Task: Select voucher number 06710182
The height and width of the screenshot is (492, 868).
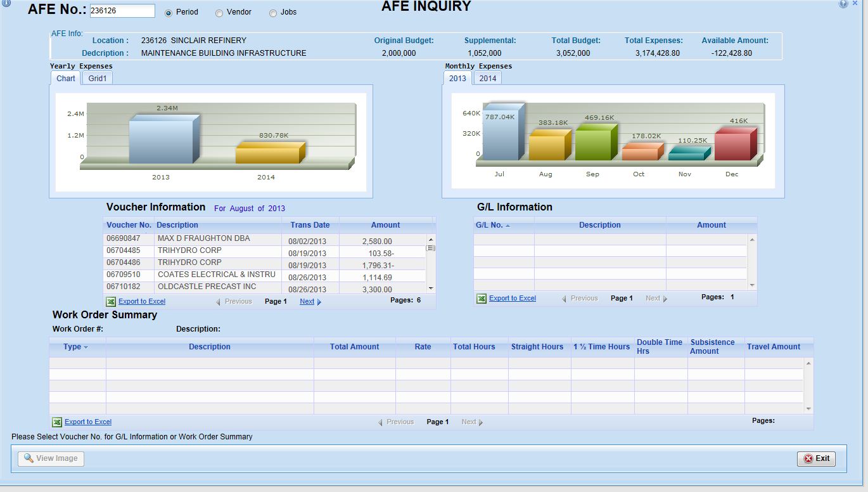Action: (x=124, y=287)
